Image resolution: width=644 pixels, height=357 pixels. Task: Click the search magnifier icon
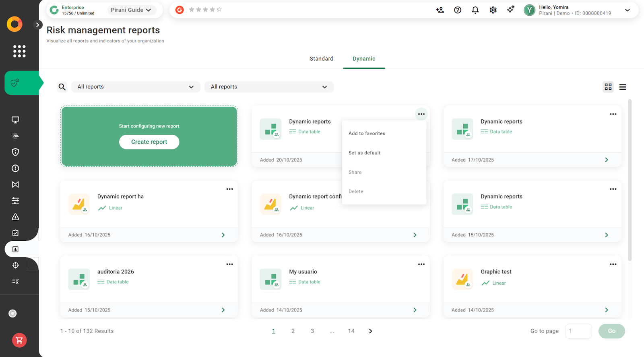(x=62, y=87)
